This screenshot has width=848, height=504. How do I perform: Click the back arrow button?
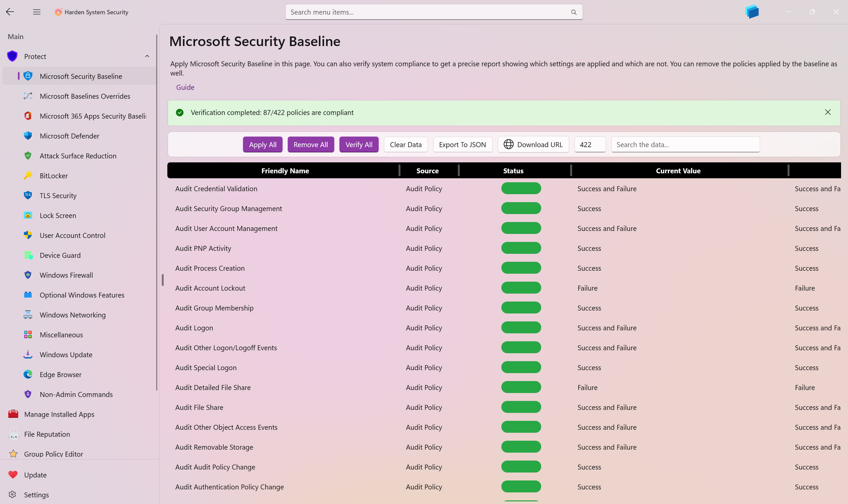pyautogui.click(x=10, y=12)
